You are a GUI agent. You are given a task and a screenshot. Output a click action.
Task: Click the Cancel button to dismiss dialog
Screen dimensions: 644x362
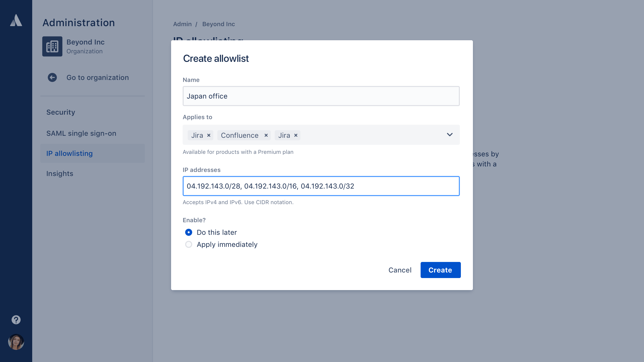coord(400,270)
